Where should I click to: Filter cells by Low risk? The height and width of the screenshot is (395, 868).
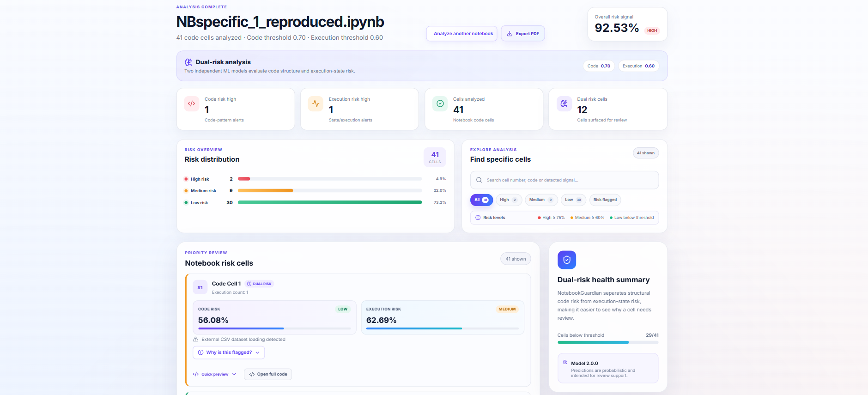click(573, 200)
